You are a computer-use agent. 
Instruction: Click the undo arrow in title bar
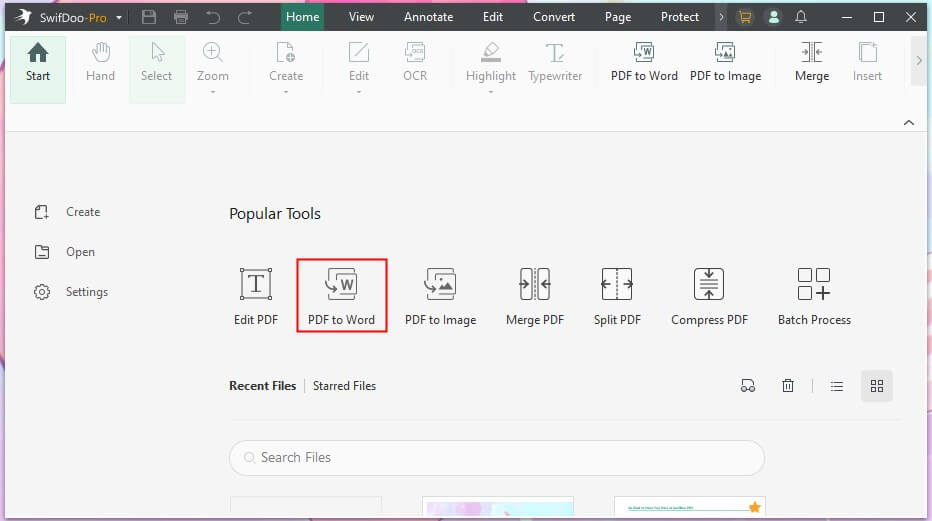tap(213, 17)
